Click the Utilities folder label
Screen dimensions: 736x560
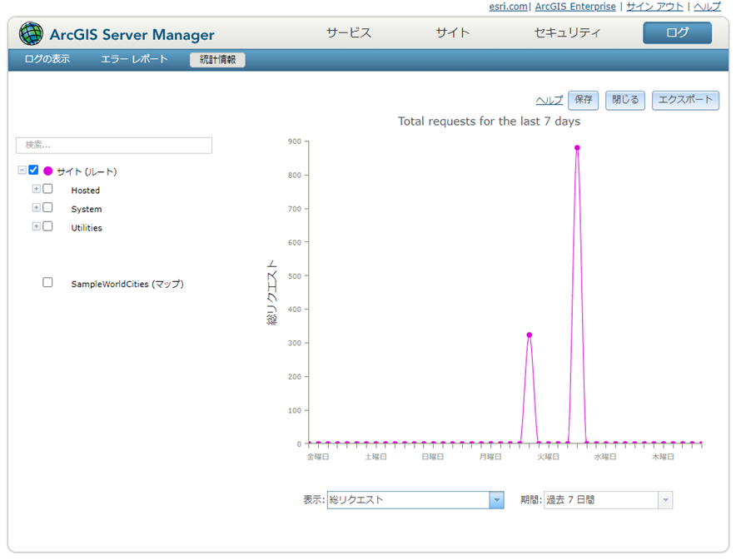(87, 228)
